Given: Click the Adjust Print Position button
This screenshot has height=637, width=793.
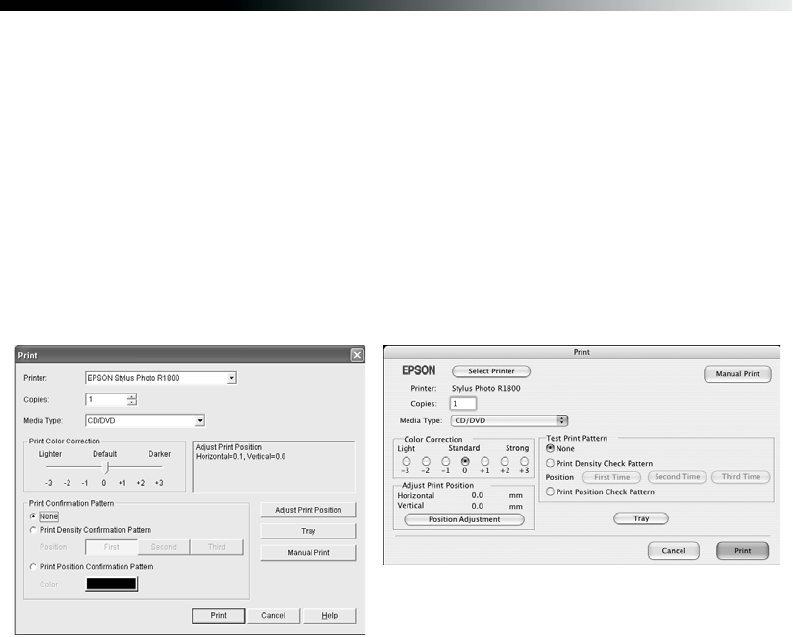Looking at the screenshot, I should (308, 510).
